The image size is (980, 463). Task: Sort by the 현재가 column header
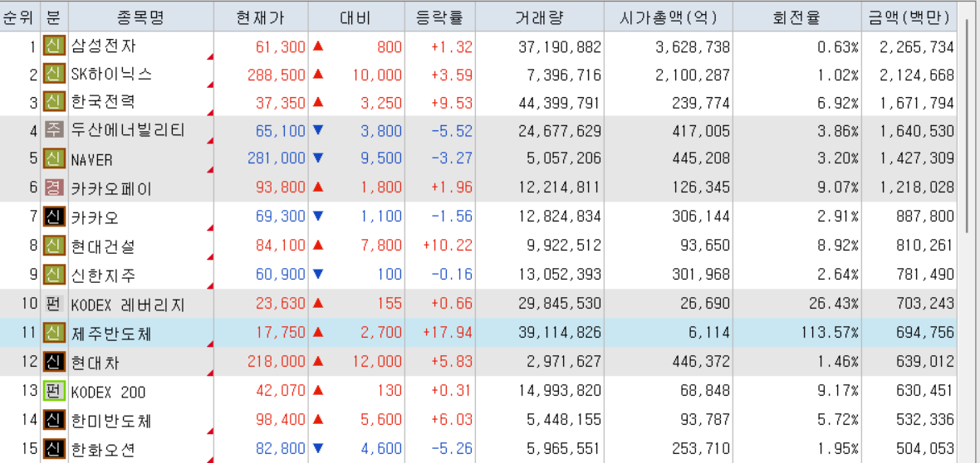coord(261,17)
